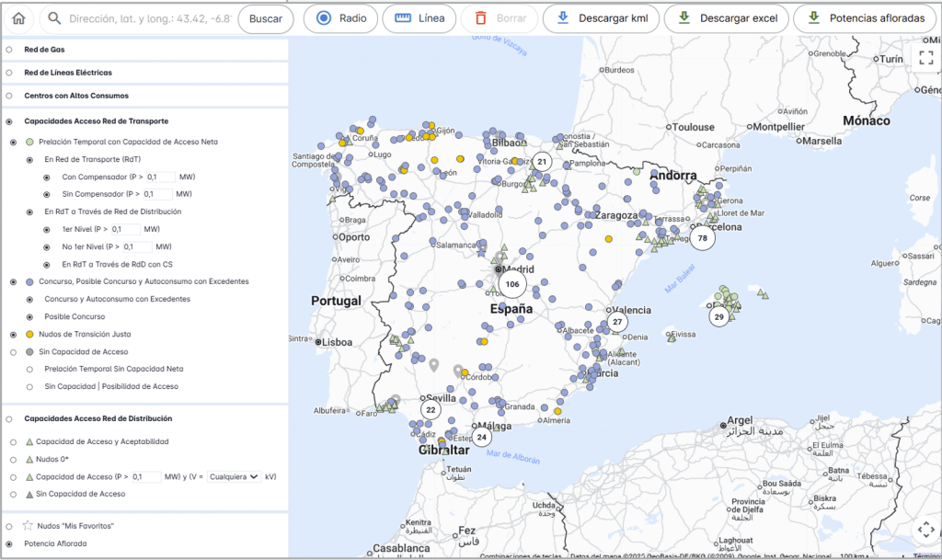The image size is (942, 560).
Task: Click Descargar excel button
Action: [727, 18]
